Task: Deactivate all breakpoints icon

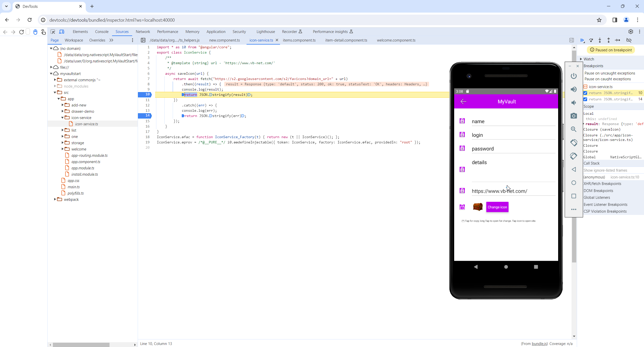Action: pos(629,40)
